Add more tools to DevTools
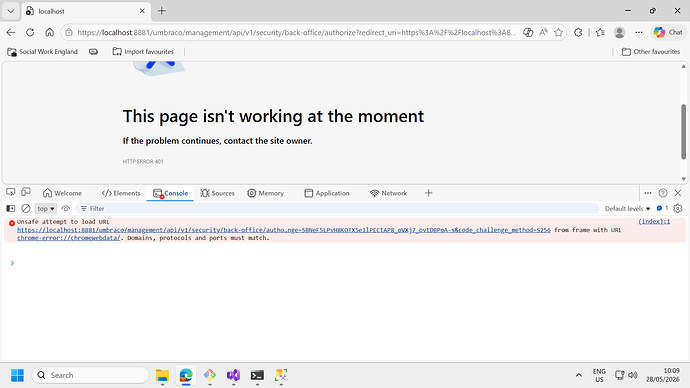Screen dimensions: 690x388 click(429, 193)
